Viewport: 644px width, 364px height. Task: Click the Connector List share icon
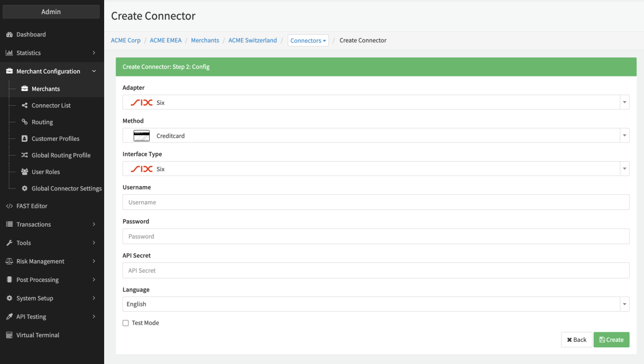pyautogui.click(x=25, y=106)
